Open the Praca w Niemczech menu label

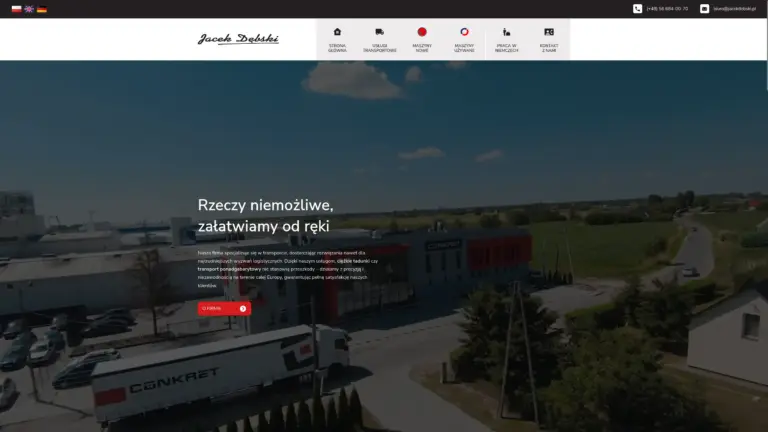tap(506, 48)
